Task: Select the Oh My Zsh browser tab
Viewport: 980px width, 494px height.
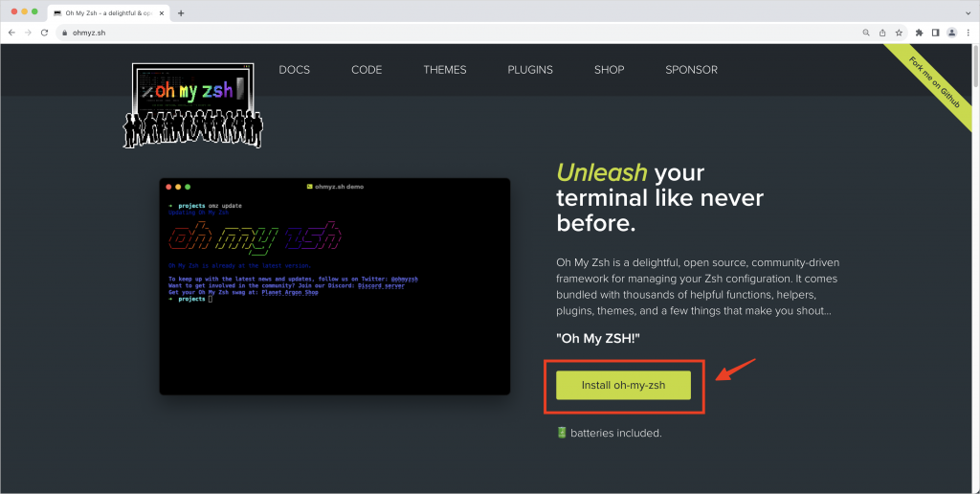Action: [x=108, y=12]
